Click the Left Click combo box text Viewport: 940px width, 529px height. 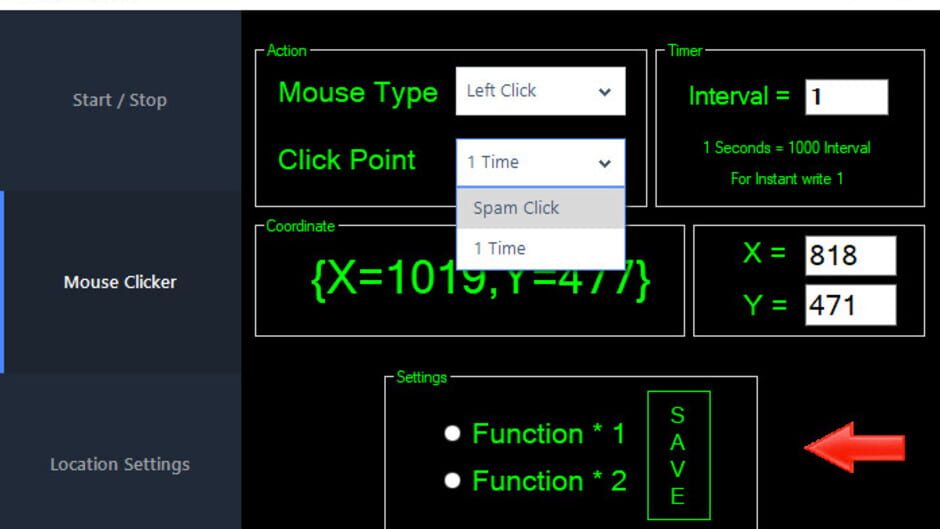tap(501, 91)
